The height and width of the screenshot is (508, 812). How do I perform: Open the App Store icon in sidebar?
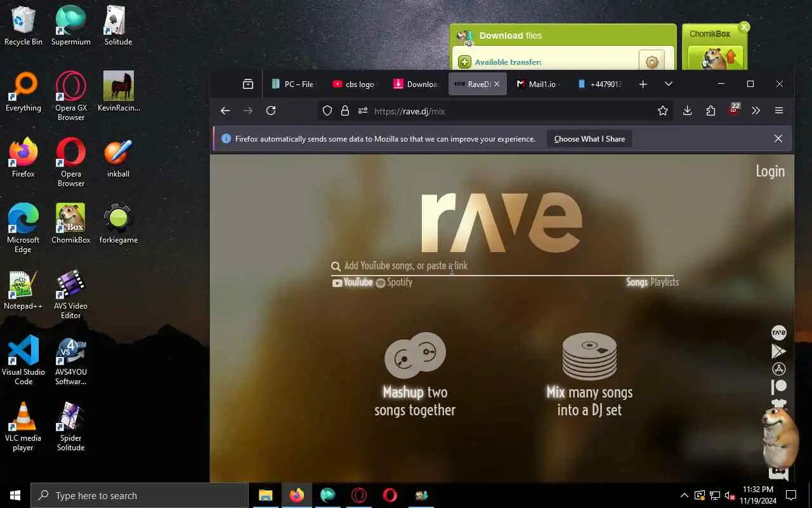(x=778, y=369)
